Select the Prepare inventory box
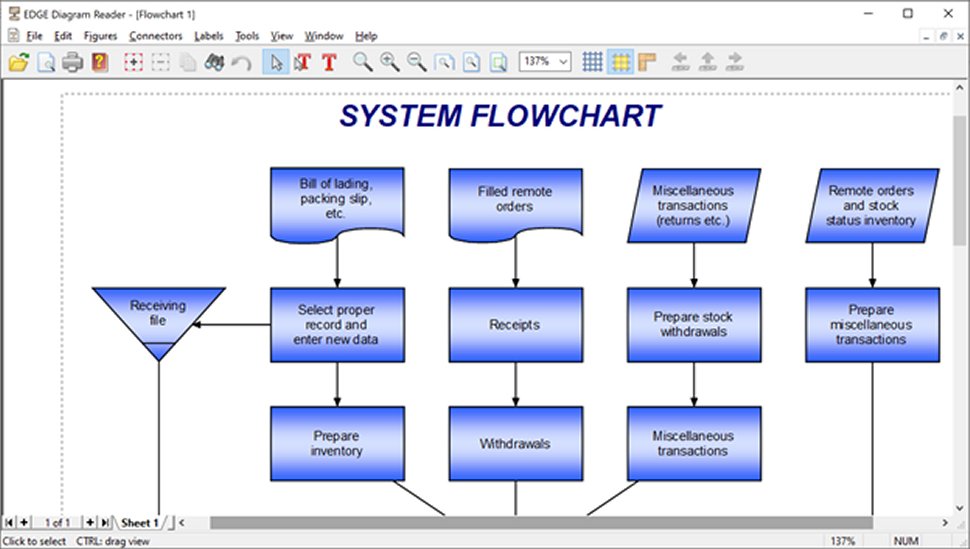 (337, 443)
